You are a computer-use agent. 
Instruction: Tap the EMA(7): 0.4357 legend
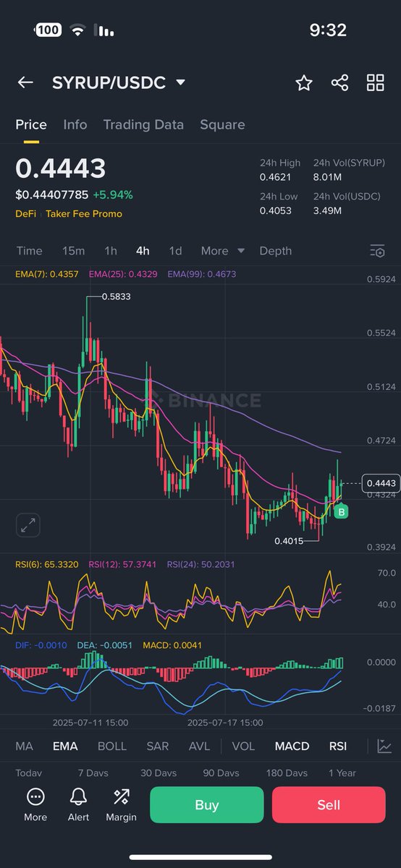[48, 274]
